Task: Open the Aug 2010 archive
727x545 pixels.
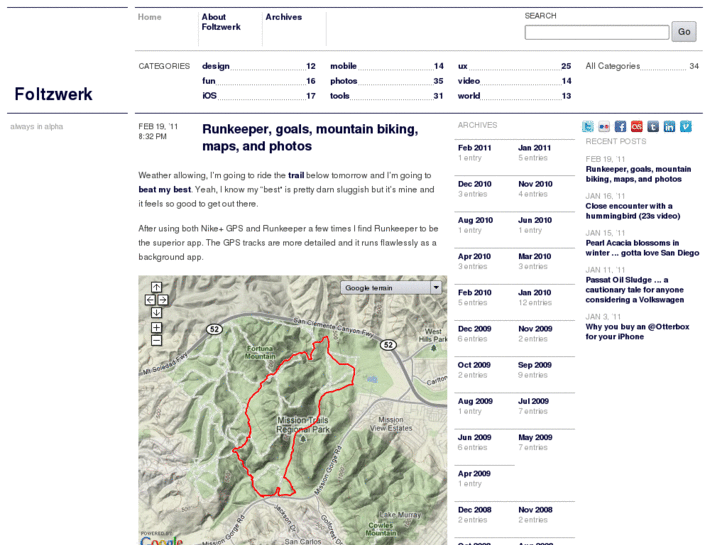Action: [475, 220]
